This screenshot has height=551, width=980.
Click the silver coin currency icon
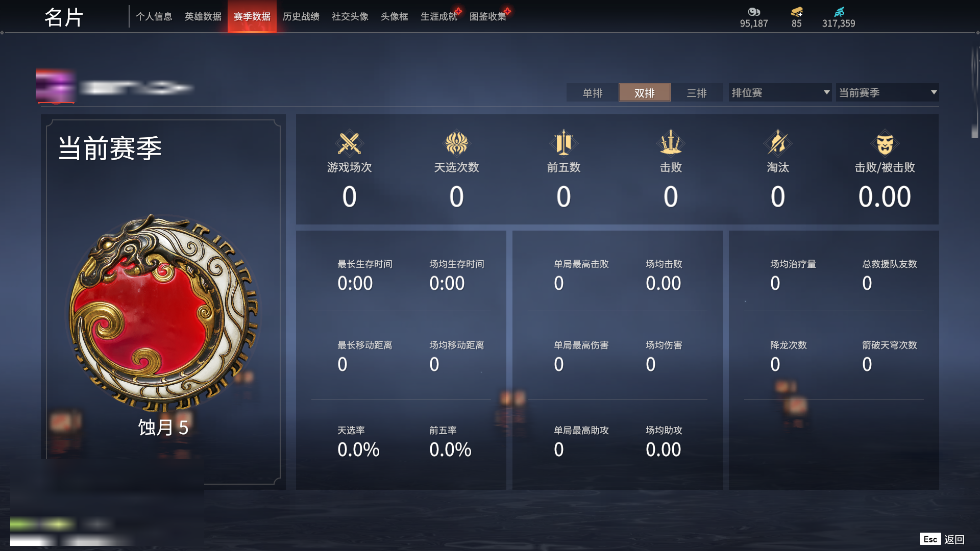[x=754, y=12]
